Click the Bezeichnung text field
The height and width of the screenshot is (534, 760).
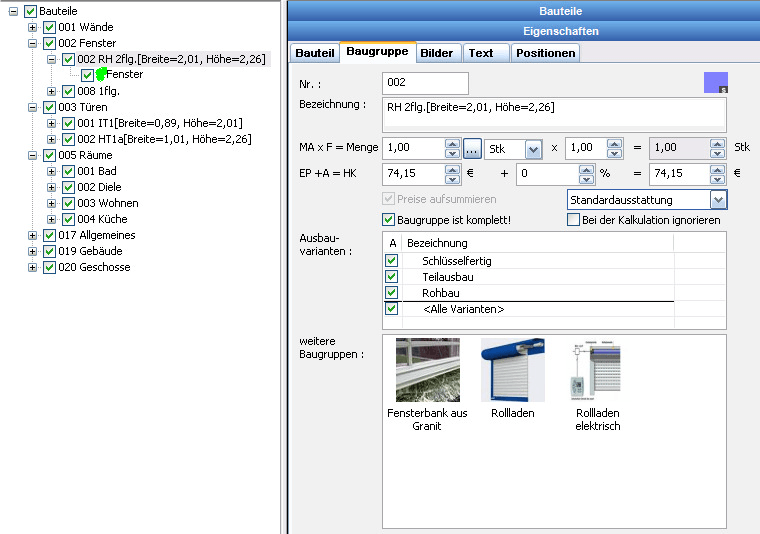[554, 114]
